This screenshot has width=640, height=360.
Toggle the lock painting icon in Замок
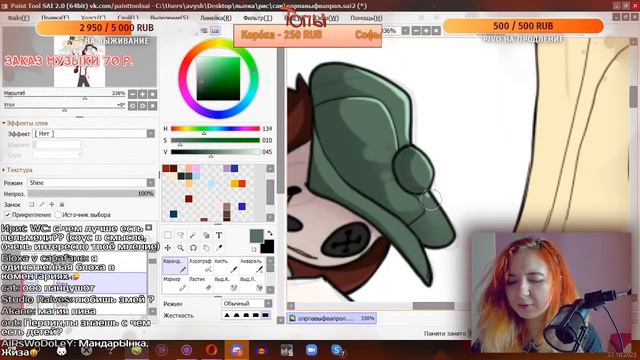(42, 204)
